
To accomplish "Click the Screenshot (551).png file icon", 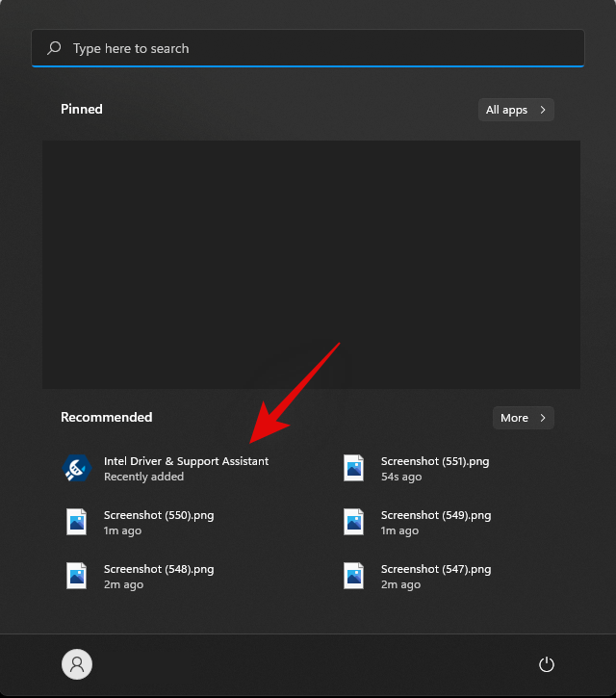I will click(354, 468).
